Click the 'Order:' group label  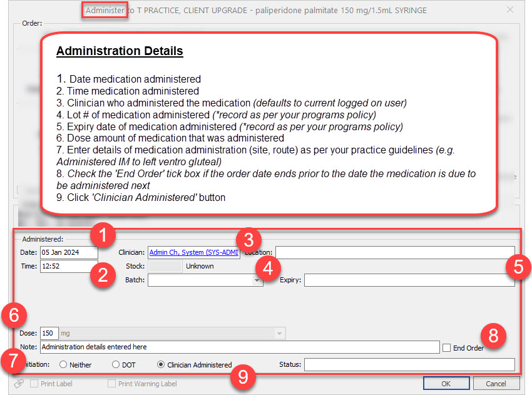tap(32, 23)
